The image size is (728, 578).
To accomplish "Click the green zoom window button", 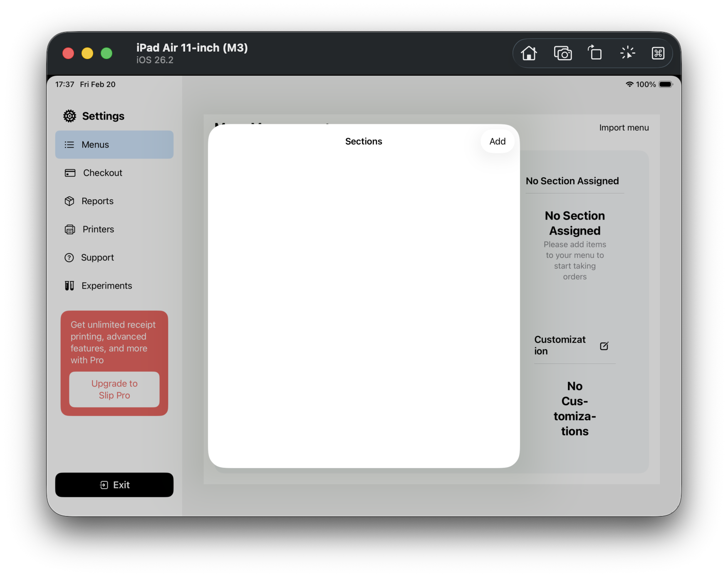I will [106, 53].
